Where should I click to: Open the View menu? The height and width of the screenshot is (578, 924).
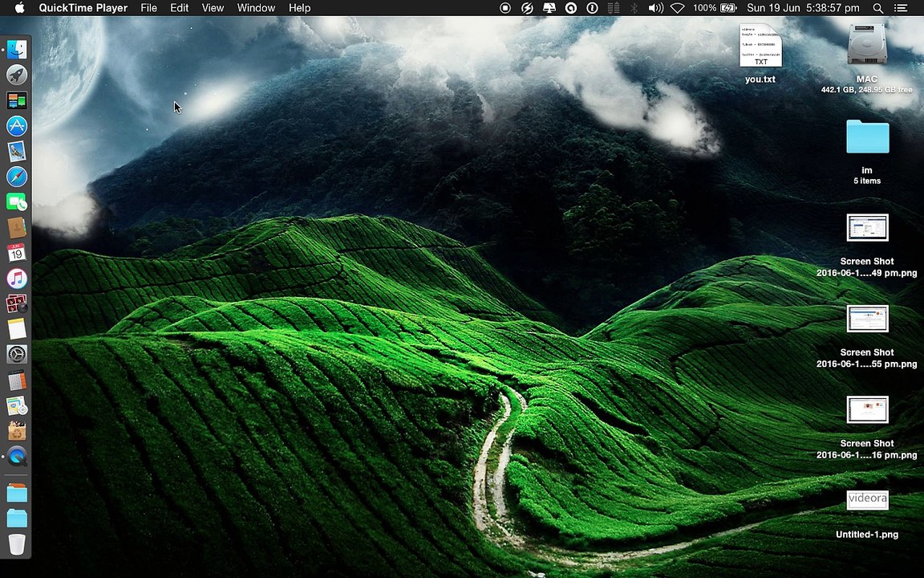pyautogui.click(x=213, y=8)
